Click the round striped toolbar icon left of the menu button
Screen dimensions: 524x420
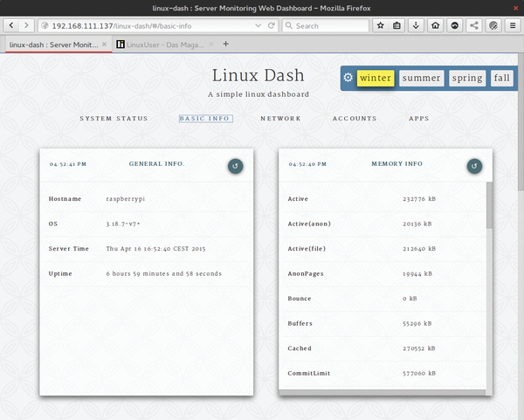tap(493, 25)
